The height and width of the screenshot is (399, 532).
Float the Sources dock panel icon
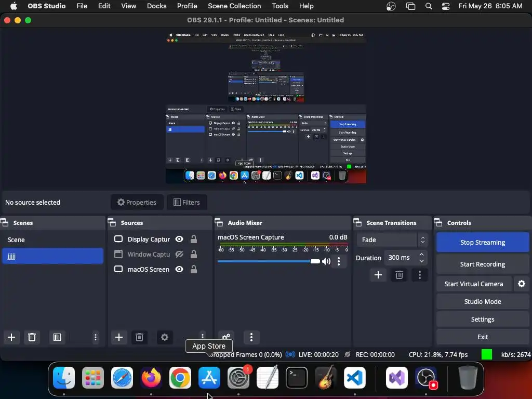point(112,223)
